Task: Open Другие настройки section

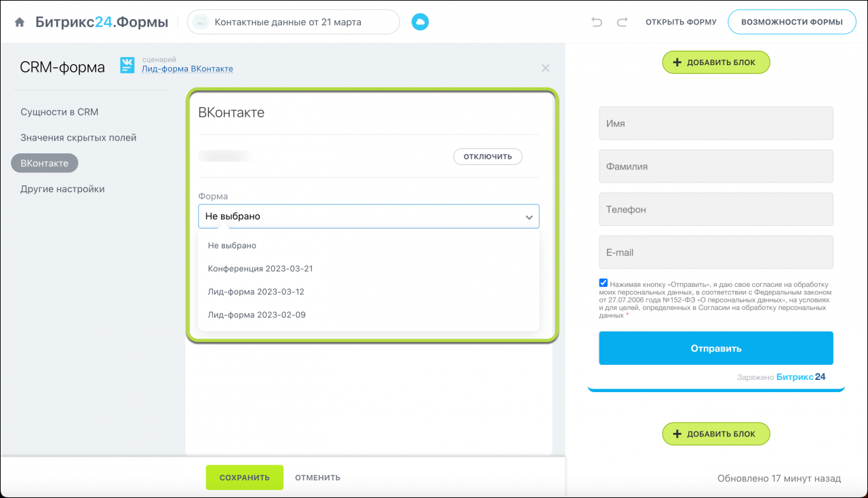Action: pyautogui.click(x=62, y=189)
